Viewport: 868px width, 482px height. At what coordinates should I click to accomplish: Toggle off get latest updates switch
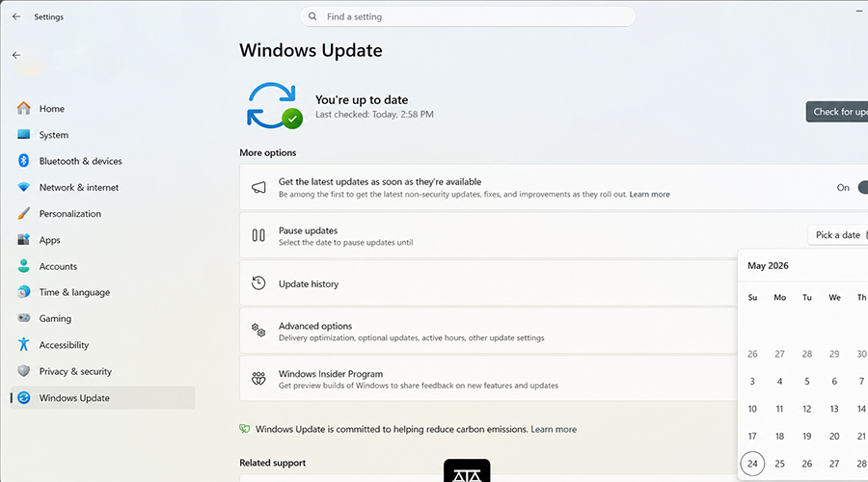click(860, 188)
